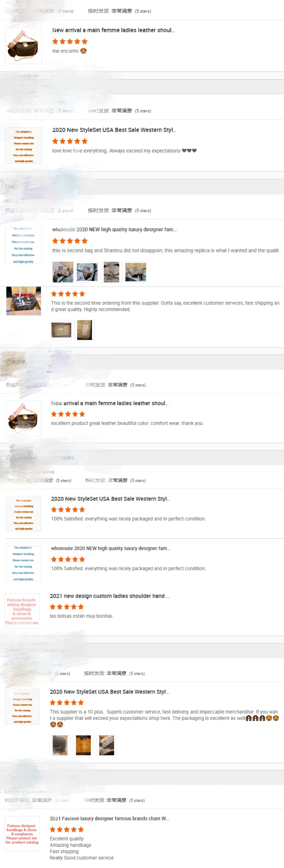
Task: Open red bag product image beside second-time review
Action: (x=24, y=301)
